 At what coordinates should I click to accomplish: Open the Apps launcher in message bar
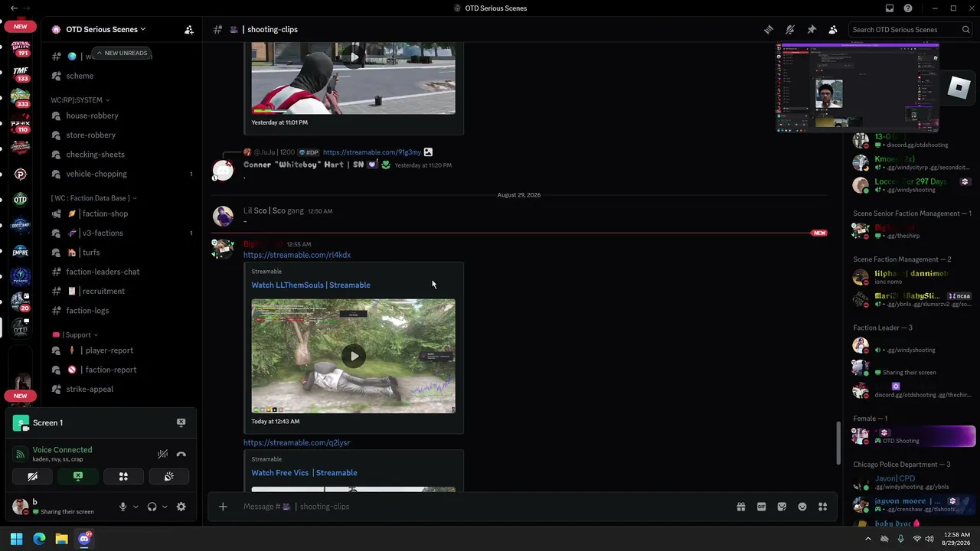[x=823, y=507]
